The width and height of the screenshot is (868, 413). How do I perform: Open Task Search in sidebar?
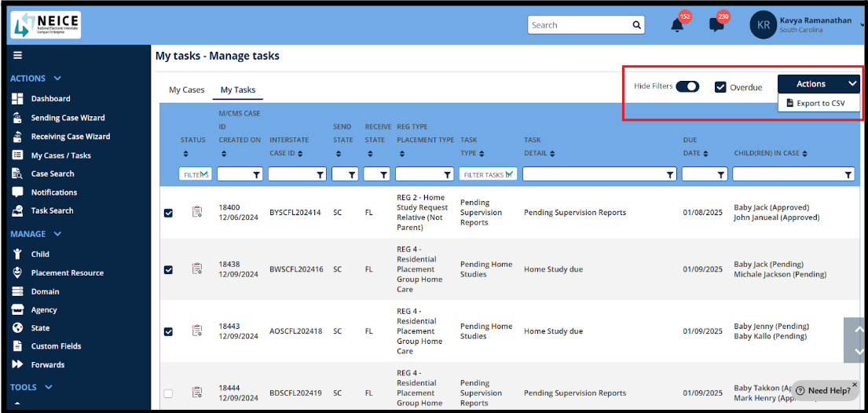(x=52, y=210)
